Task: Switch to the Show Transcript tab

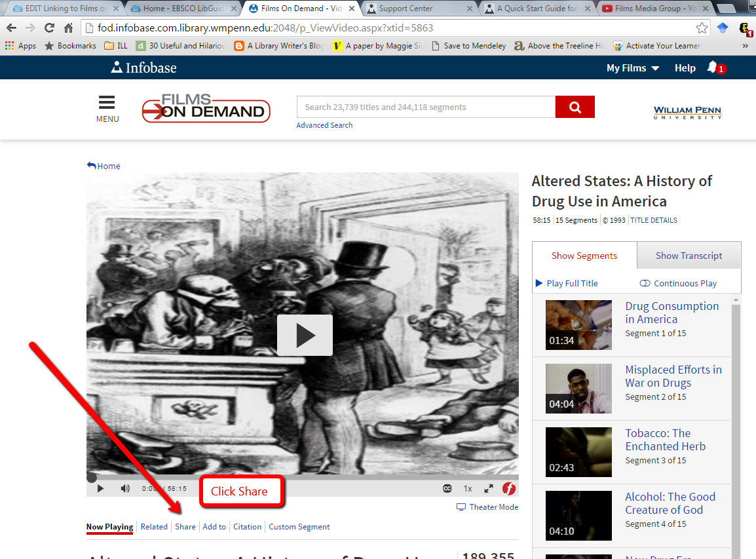Action: pos(689,255)
